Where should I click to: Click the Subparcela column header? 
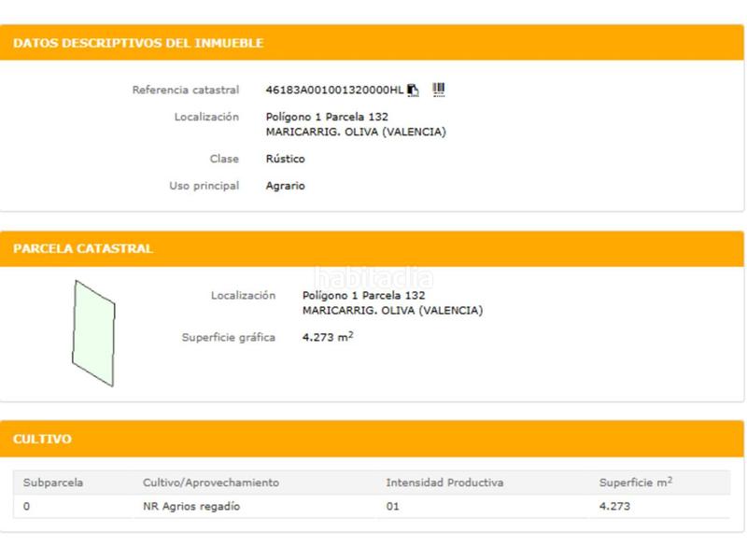(53, 483)
